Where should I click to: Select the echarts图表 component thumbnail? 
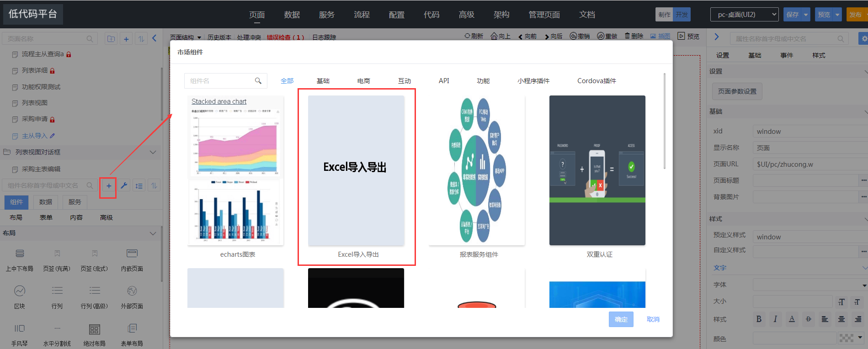tap(235, 170)
